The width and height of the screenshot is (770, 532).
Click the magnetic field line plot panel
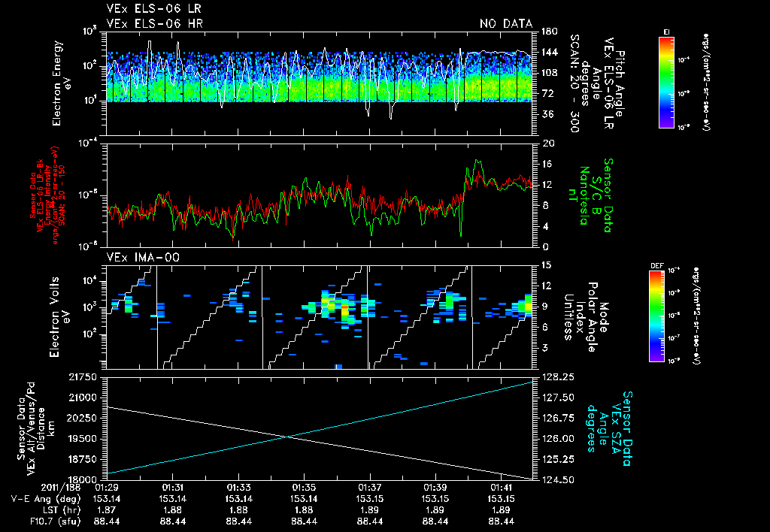(319, 195)
